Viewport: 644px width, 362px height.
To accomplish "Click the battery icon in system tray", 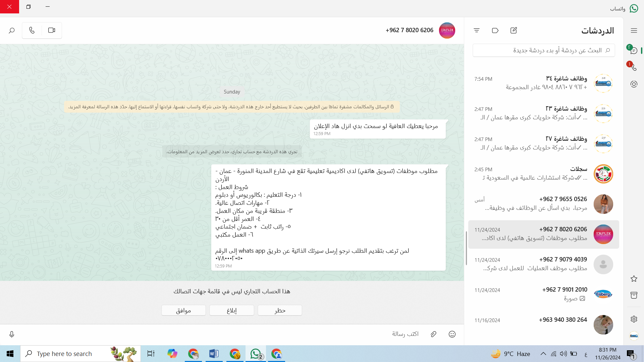I will [x=574, y=354].
